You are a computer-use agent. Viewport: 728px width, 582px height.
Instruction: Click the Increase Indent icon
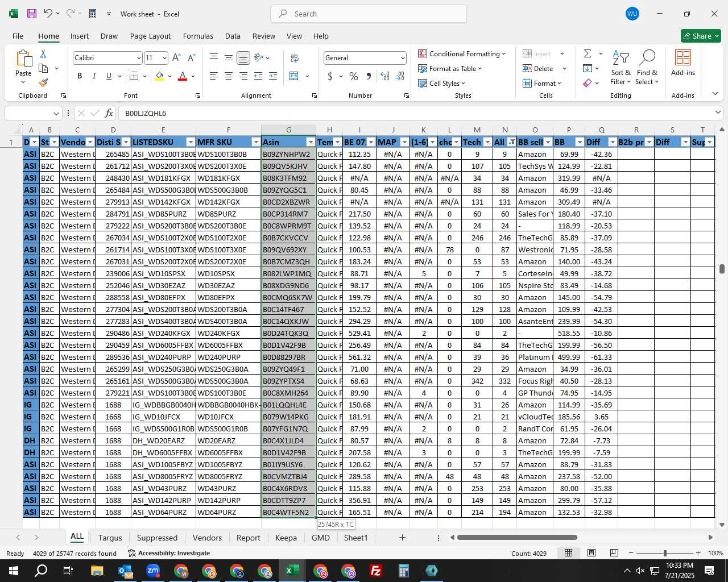click(273, 76)
